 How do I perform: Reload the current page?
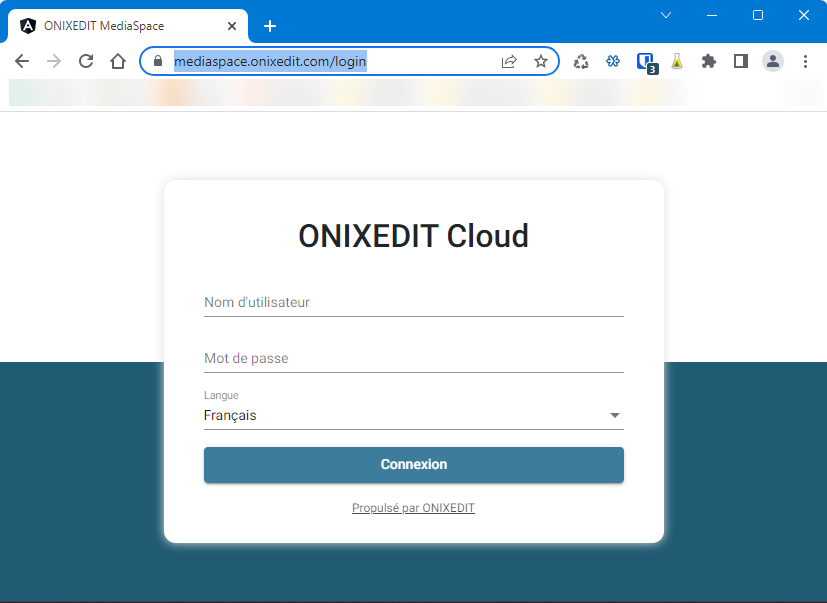[x=86, y=61]
